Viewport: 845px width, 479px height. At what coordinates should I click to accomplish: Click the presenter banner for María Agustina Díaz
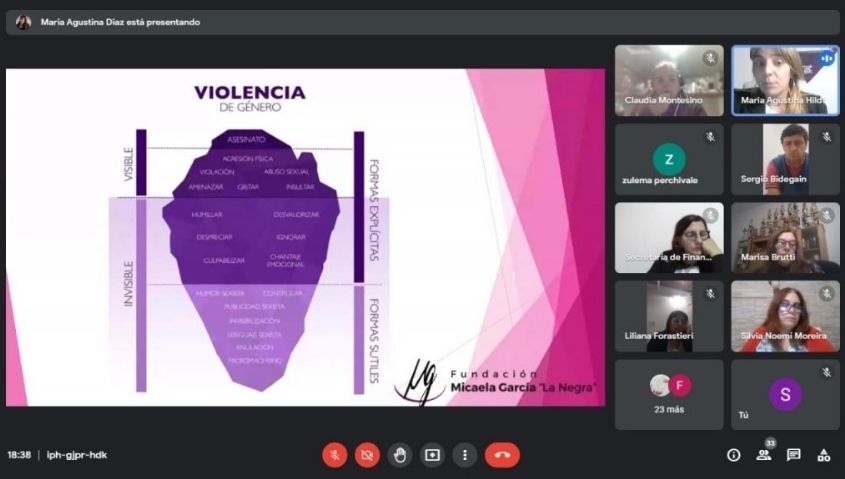point(120,22)
